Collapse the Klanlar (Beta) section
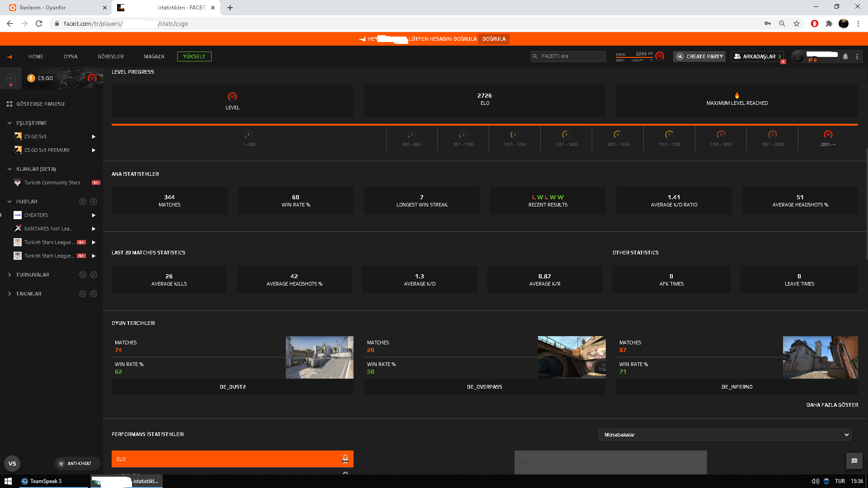 [9, 169]
